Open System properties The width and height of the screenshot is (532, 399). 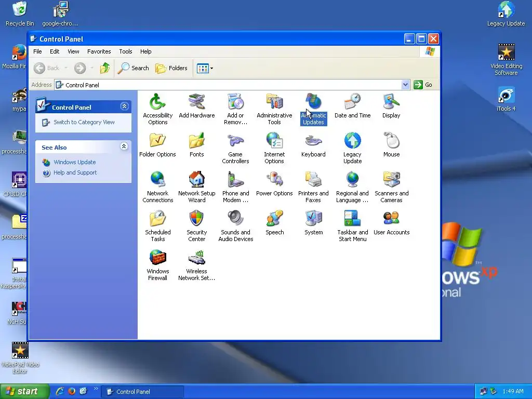[313, 223]
